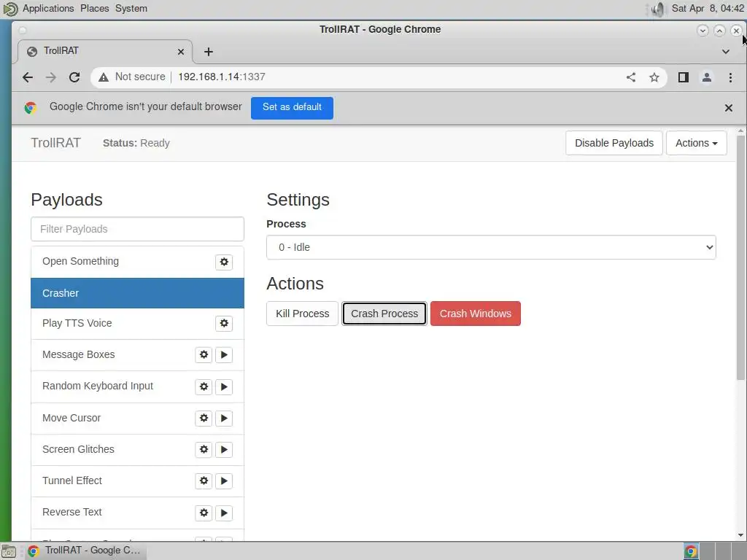Expand the Process dropdown

(x=491, y=247)
